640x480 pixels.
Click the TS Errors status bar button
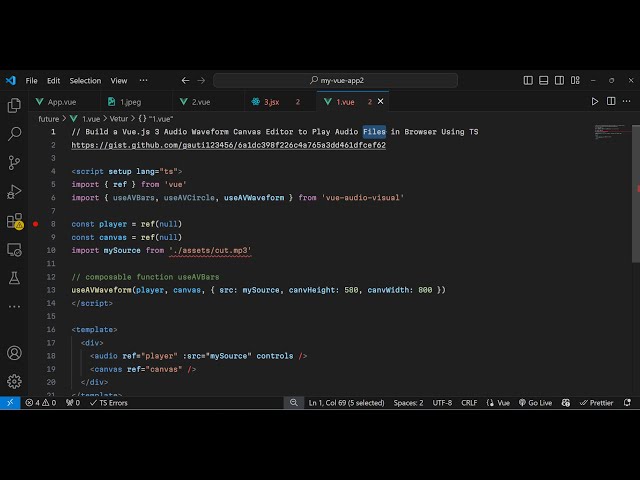click(x=108, y=403)
